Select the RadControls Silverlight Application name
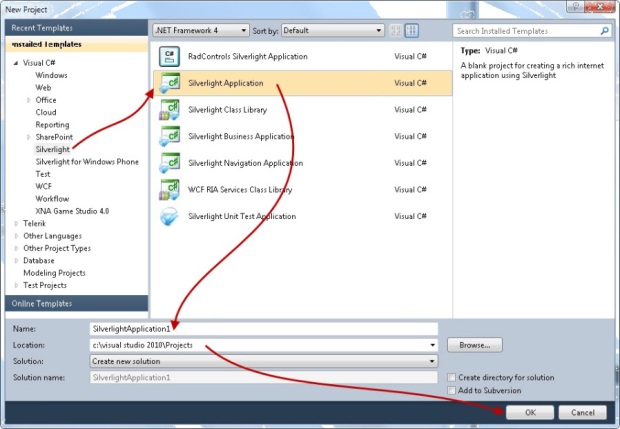The image size is (620, 429). (248, 57)
